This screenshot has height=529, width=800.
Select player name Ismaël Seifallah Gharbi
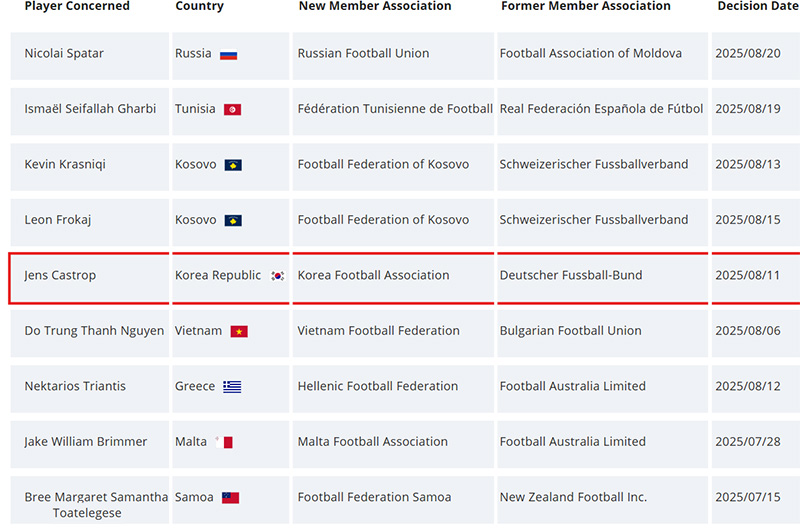(x=90, y=109)
